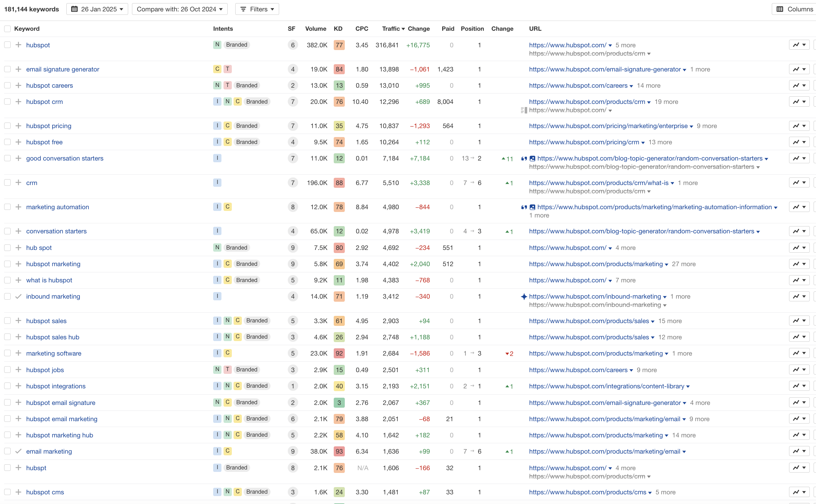
Task: Click the plus icon next to hubspot keyword
Action: coord(19,45)
